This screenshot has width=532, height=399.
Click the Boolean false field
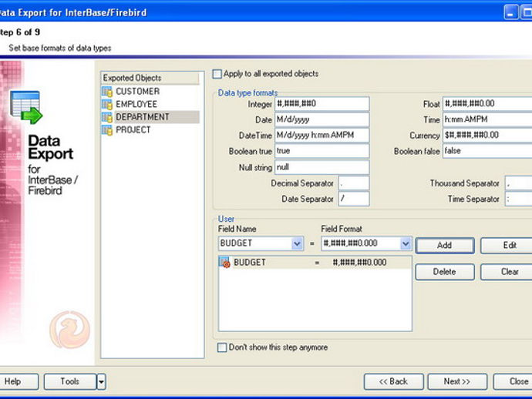(487, 151)
